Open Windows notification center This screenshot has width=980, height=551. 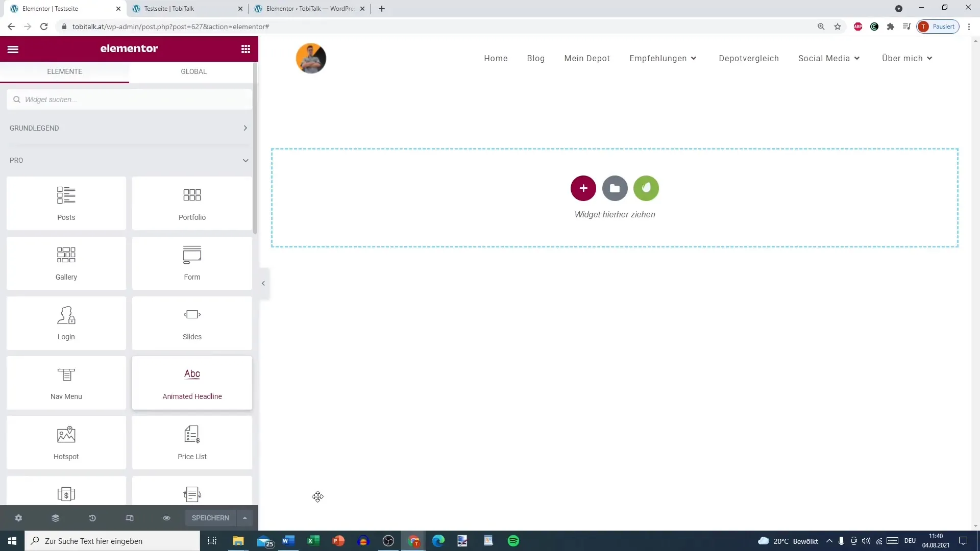tap(963, 541)
